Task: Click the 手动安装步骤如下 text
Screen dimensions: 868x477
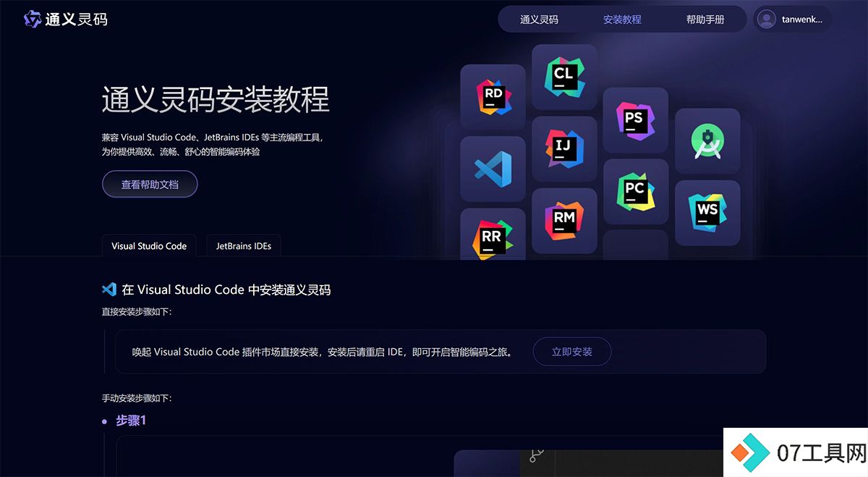Action: click(137, 398)
